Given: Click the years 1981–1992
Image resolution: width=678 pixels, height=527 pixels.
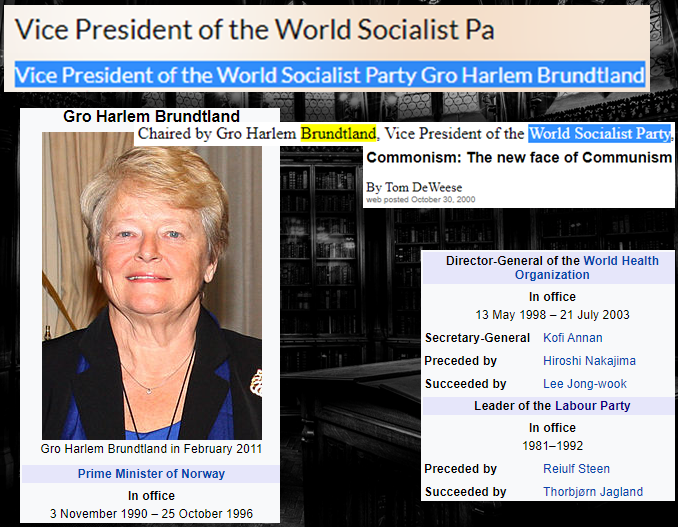Looking at the screenshot, I should point(553,446).
